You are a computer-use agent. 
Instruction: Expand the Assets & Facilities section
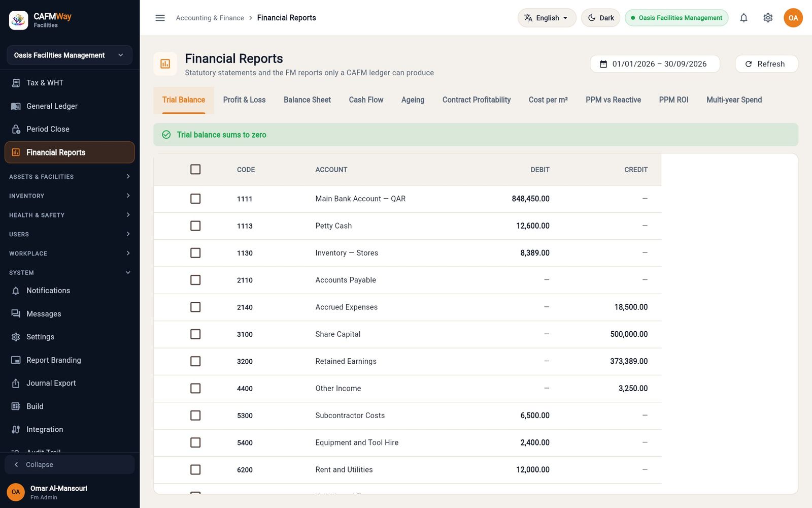click(x=70, y=177)
